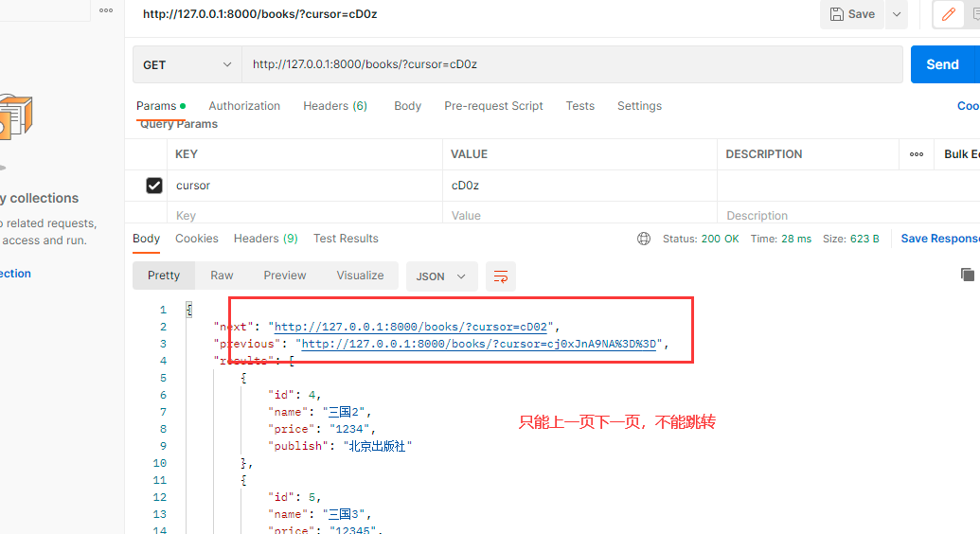The image size is (980, 534).
Task: Open the previous page cursor URL link
Action: pyautogui.click(x=479, y=344)
